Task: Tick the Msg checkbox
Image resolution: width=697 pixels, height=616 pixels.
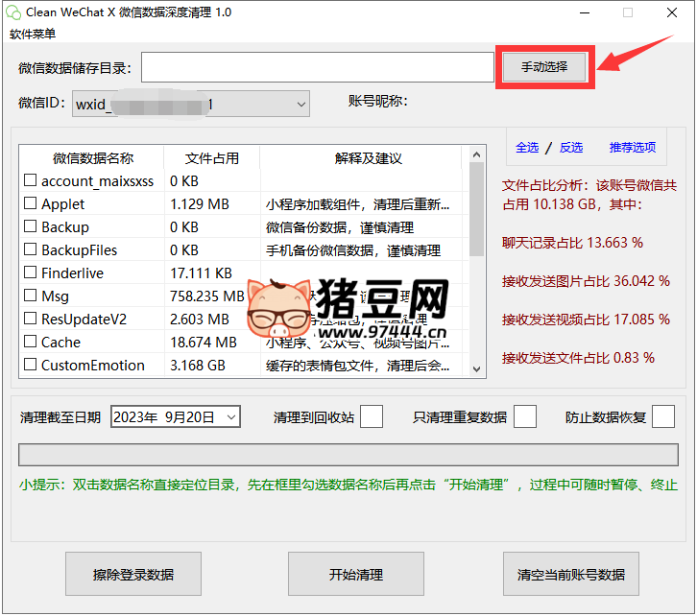Action: (x=30, y=296)
